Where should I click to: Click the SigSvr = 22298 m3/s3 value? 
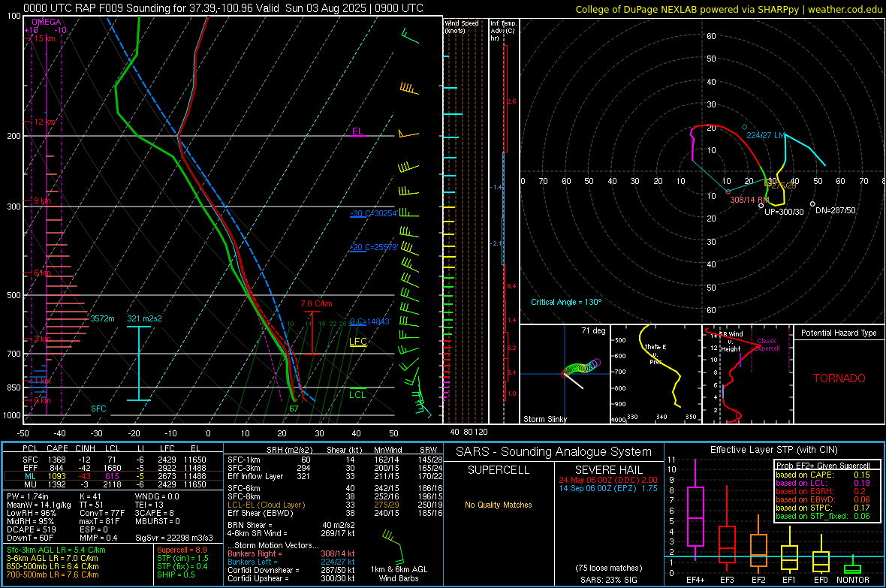[174, 538]
